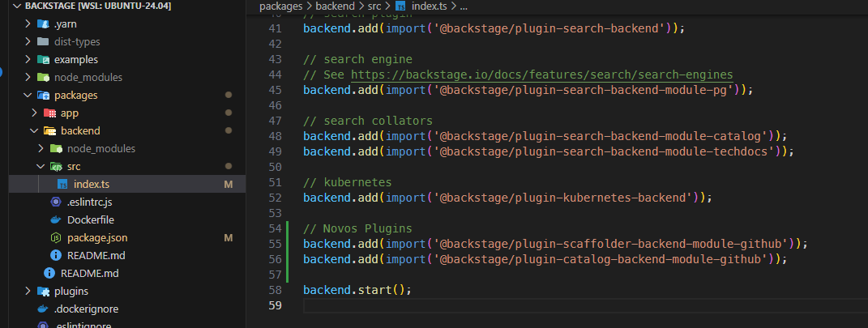Collapse the src folder chevron

coord(40,166)
